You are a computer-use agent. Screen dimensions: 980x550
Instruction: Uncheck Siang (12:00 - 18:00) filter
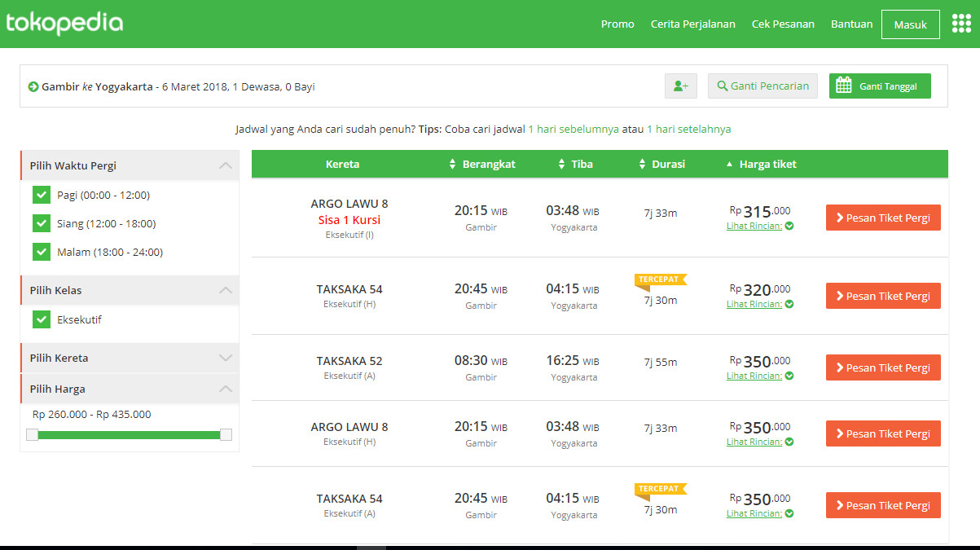coord(42,223)
